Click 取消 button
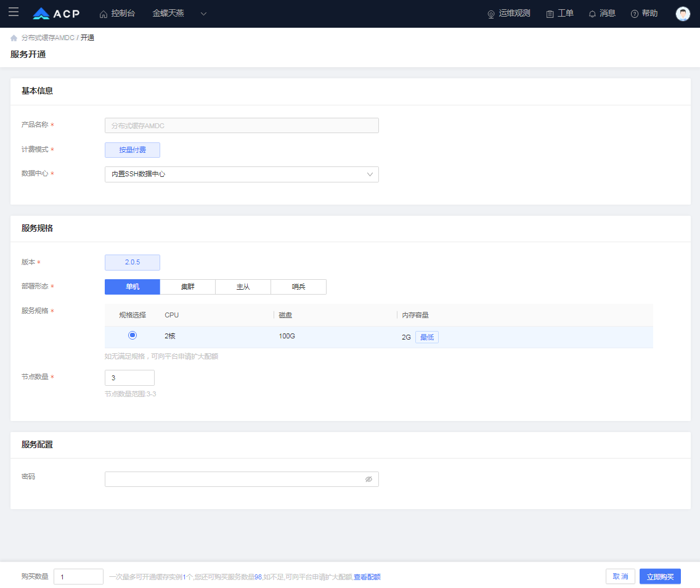The width and height of the screenshot is (700, 588). pos(620,576)
